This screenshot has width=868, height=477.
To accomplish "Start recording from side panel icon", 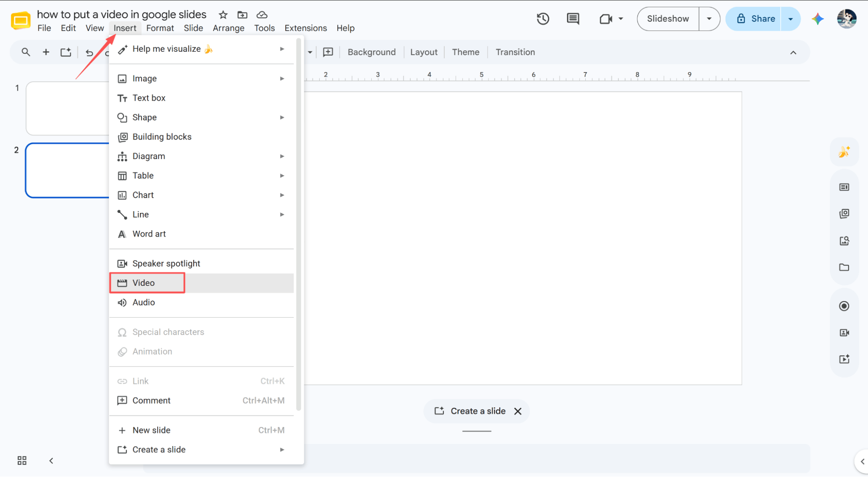I will pyautogui.click(x=844, y=306).
